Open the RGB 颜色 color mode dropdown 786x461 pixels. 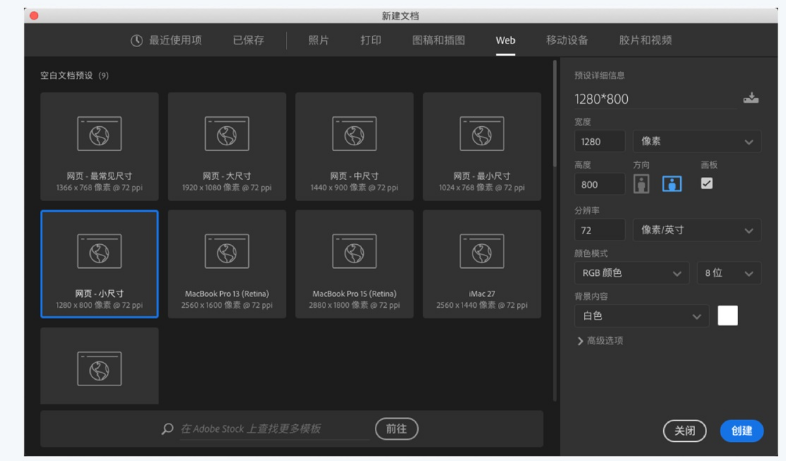point(631,273)
